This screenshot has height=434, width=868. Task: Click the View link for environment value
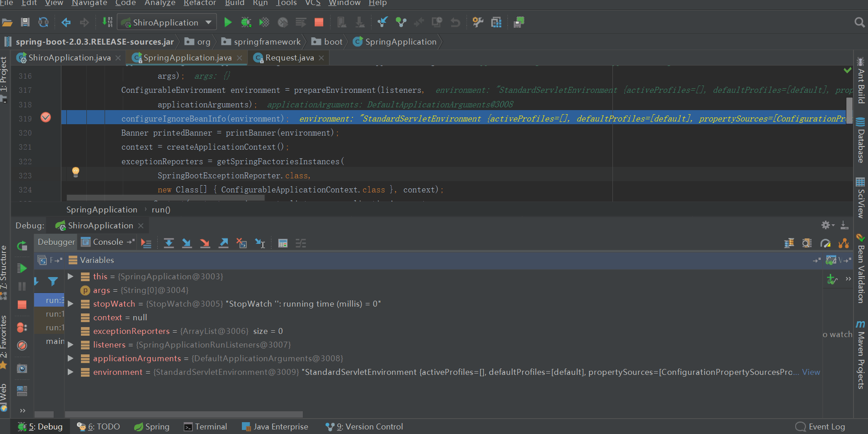click(x=811, y=372)
